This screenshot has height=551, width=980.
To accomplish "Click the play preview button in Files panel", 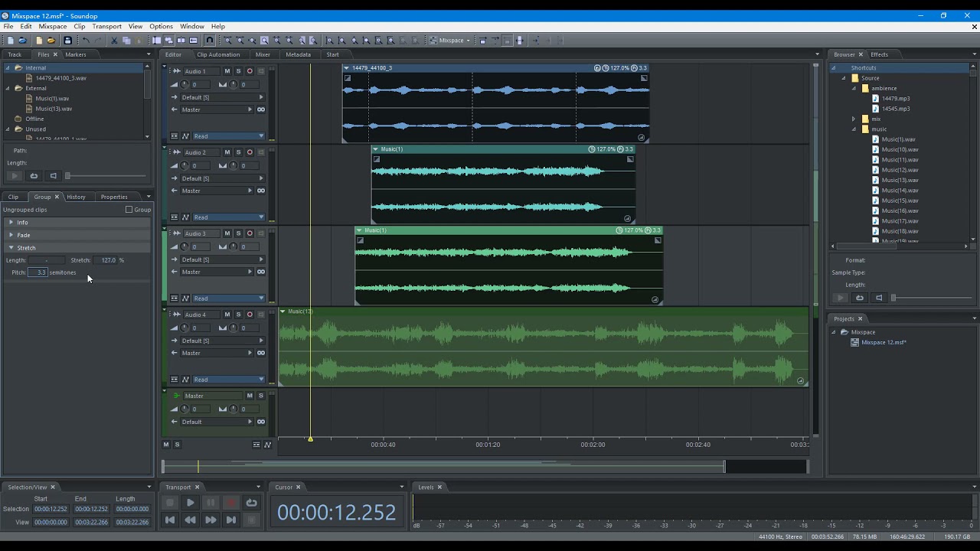I will (15, 176).
